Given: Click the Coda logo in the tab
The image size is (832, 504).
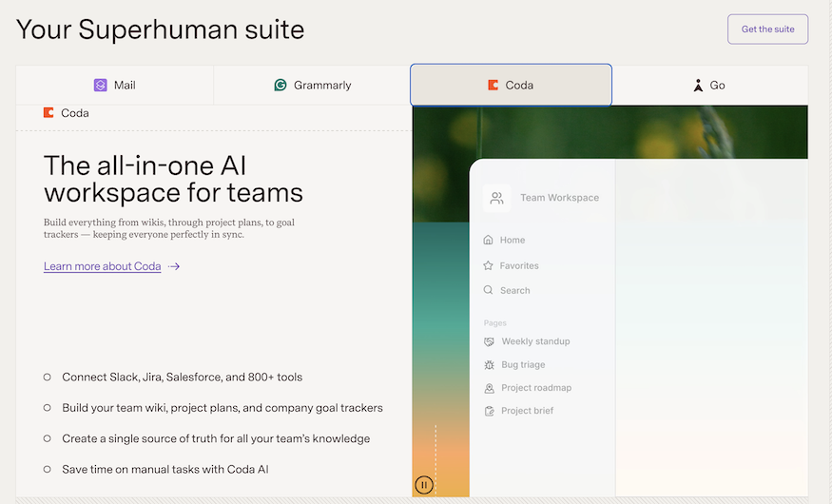Looking at the screenshot, I should pyautogui.click(x=493, y=85).
